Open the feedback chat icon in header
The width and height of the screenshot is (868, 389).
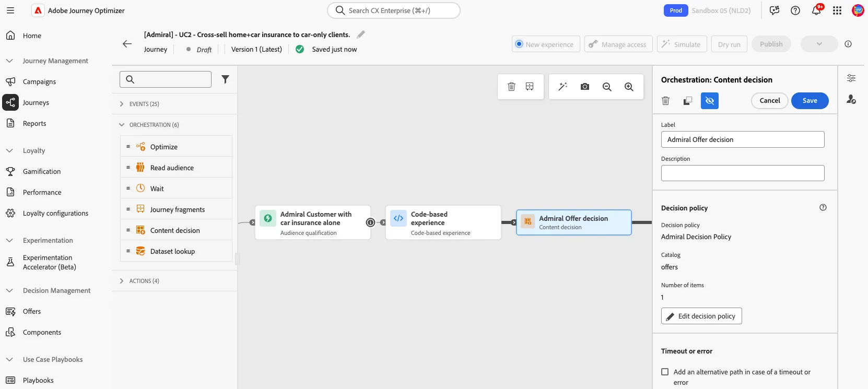click(x=775, y=10)
